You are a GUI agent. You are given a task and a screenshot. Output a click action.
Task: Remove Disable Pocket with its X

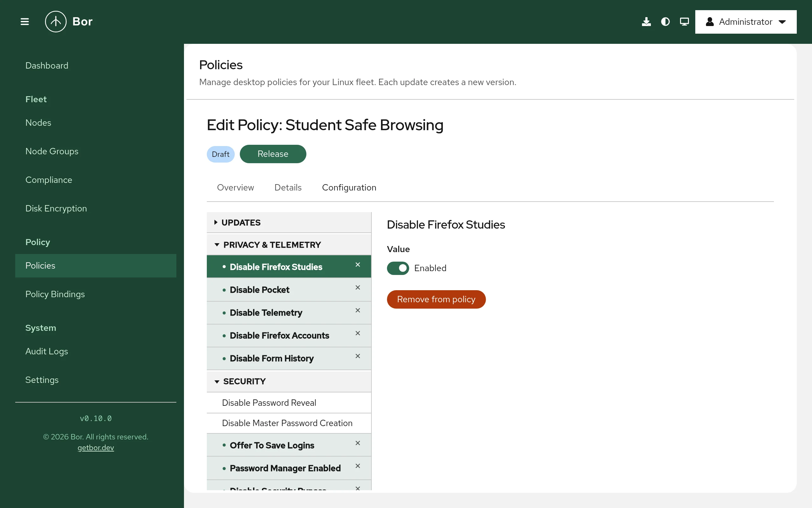(358, 288)
